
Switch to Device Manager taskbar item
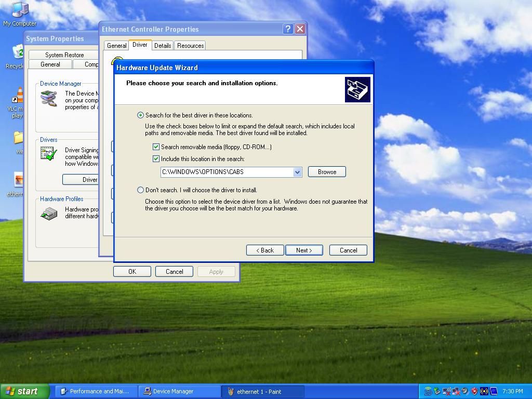pyautogui.click(x=179, y=391)
